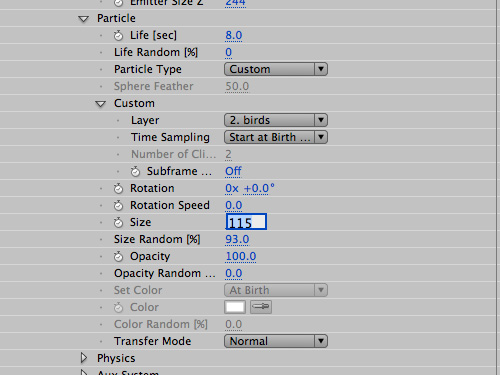Click the Size input field showing 115

coord(246,222)
